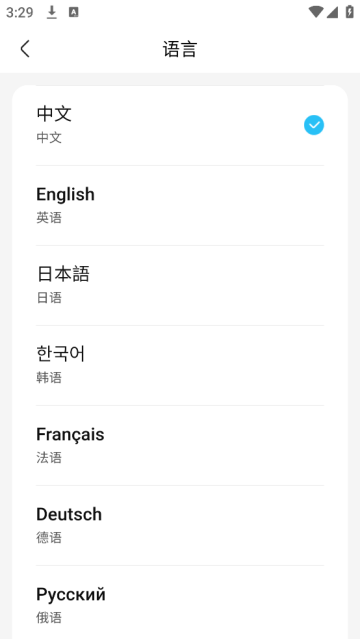The height and width of the screenshot is (639, 360).
Task: Tap the 3:29 clock in status bar
Action: (20, 13)
